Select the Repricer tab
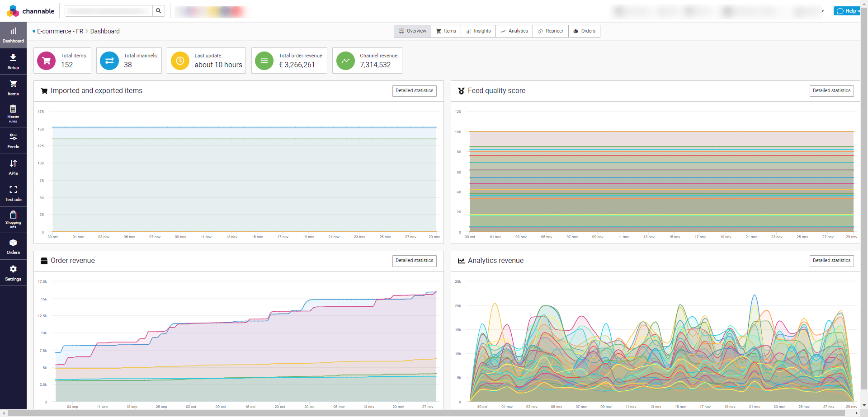This screenshot has height=417, width=868. [x=550, y=31]
